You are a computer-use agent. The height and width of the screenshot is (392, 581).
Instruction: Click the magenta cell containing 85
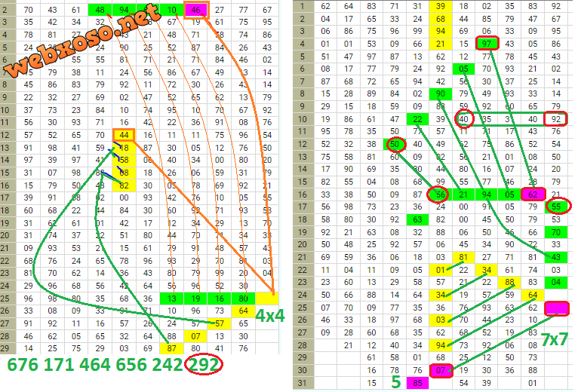(x=417, y=383)
